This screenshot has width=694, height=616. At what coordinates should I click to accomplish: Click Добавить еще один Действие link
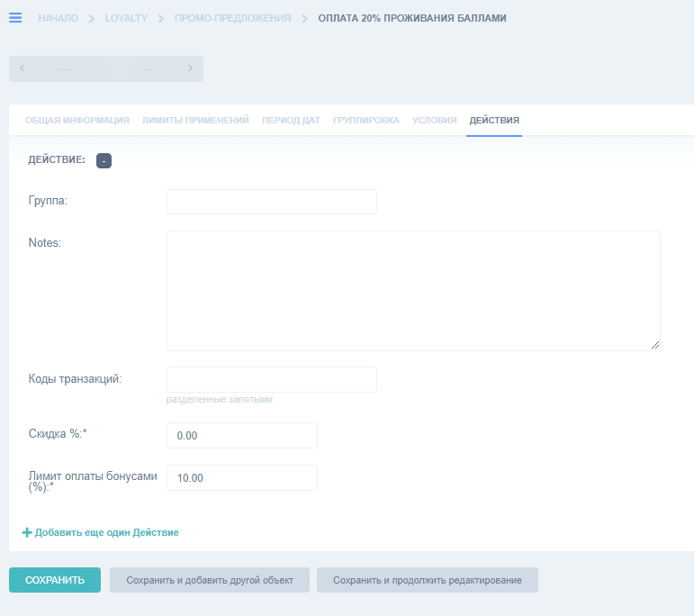coord(107,532)
